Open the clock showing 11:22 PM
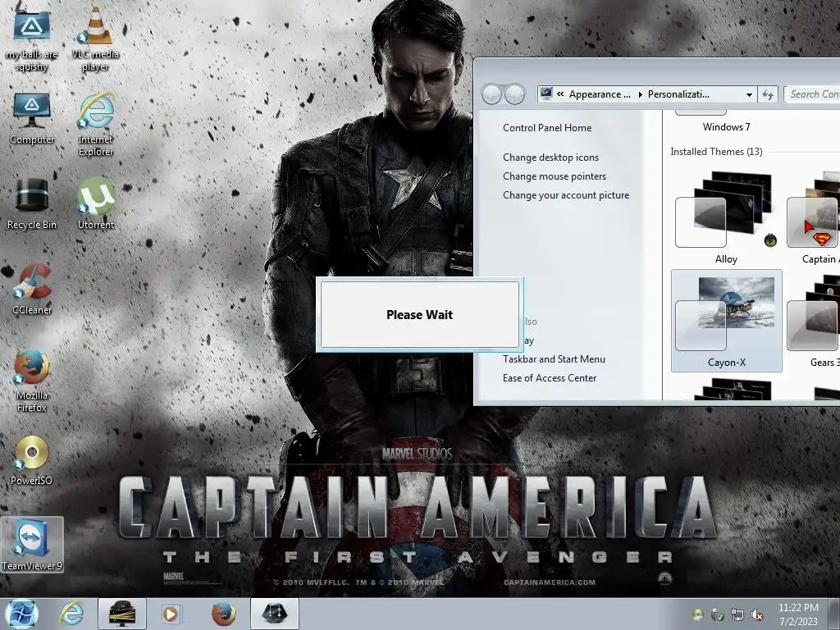The height and width of the screenshot is (630, 840). [798, 614]
